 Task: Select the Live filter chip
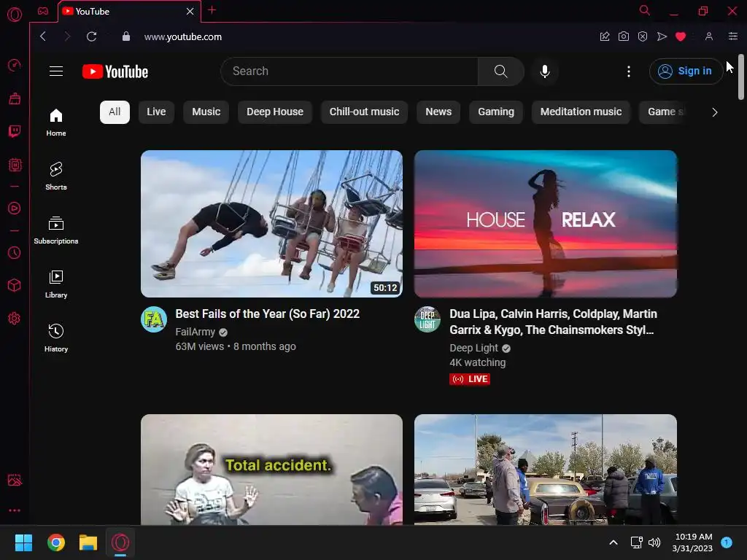(x=156, y=112)
